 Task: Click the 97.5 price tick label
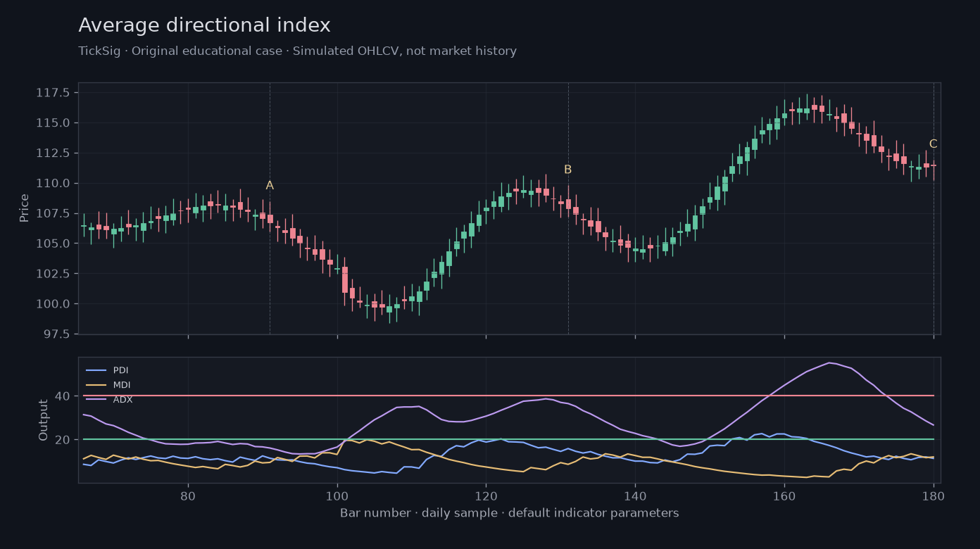point(56,334)
